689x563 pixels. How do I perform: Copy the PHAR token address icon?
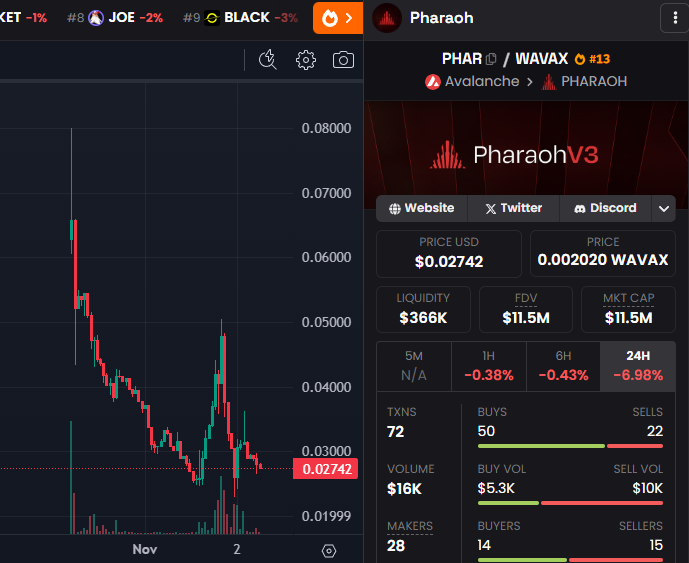(492, 59)
